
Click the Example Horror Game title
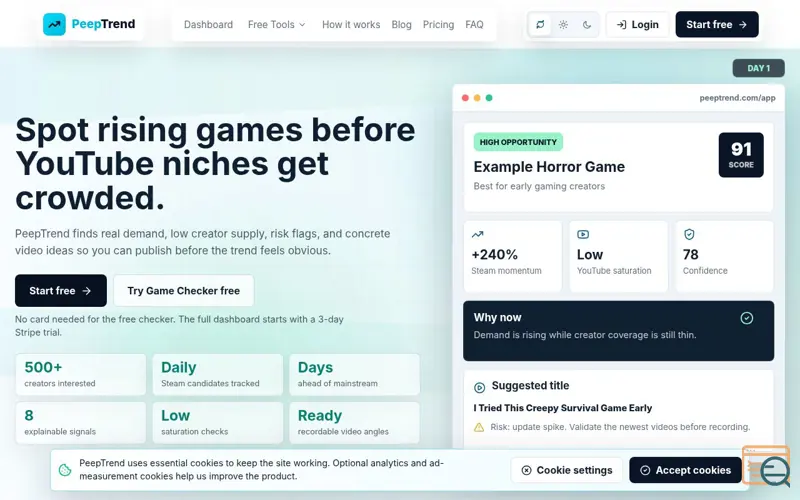click(x=549, y=167)
